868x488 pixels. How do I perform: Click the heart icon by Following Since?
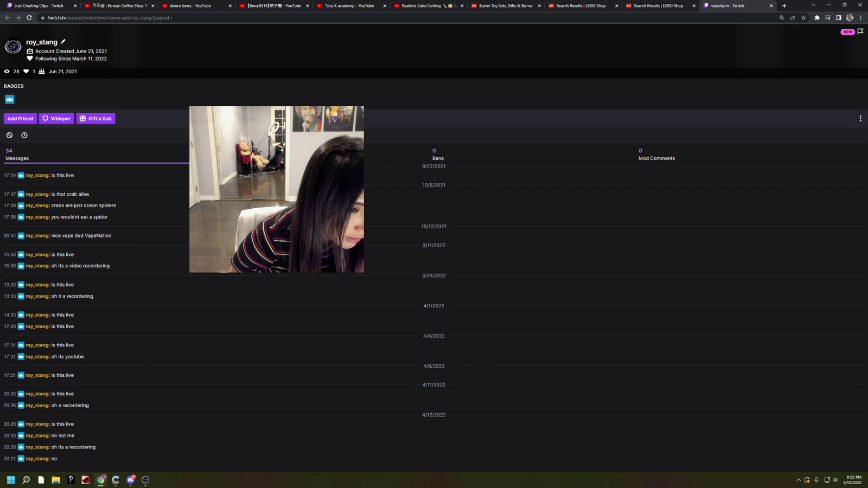click(30, 59)
